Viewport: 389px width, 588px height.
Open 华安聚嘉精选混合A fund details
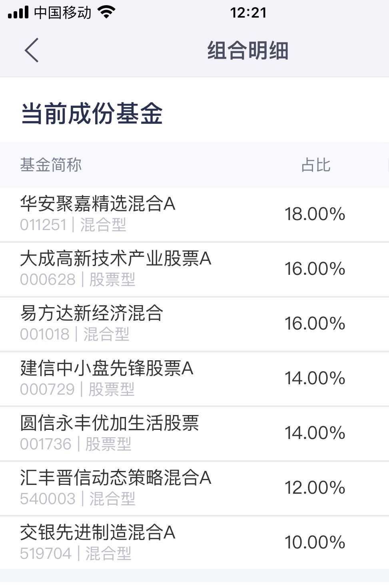point(98,204)
